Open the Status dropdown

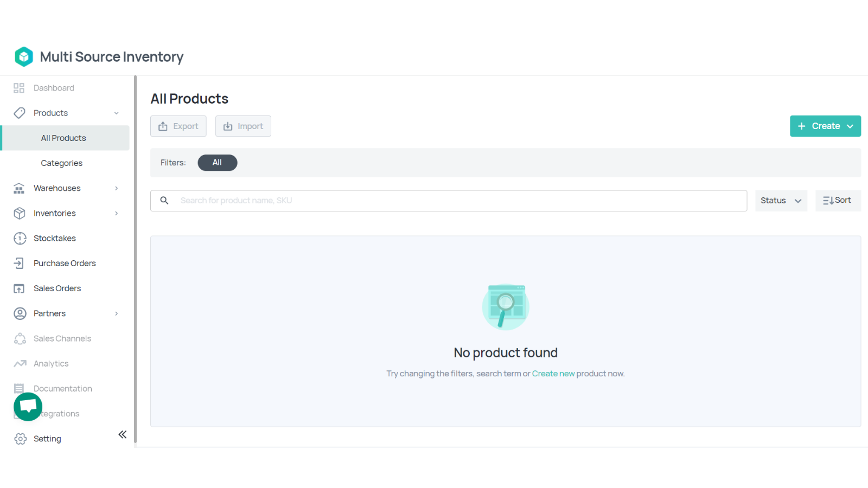(x=781, y=200)
